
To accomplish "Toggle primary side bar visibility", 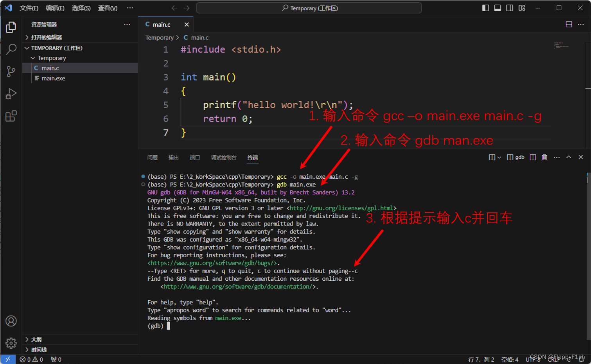I will click(485, 8).
